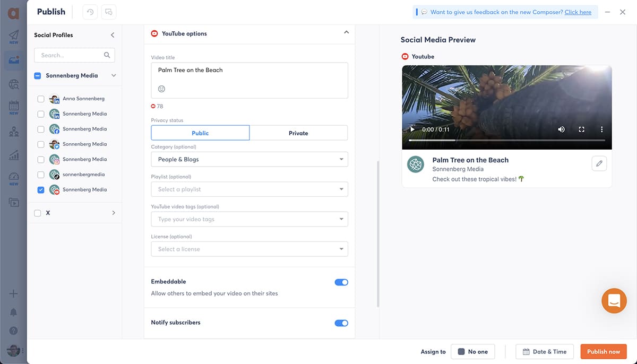Toggle the Sonnenberg Media group checkbox

38,76
